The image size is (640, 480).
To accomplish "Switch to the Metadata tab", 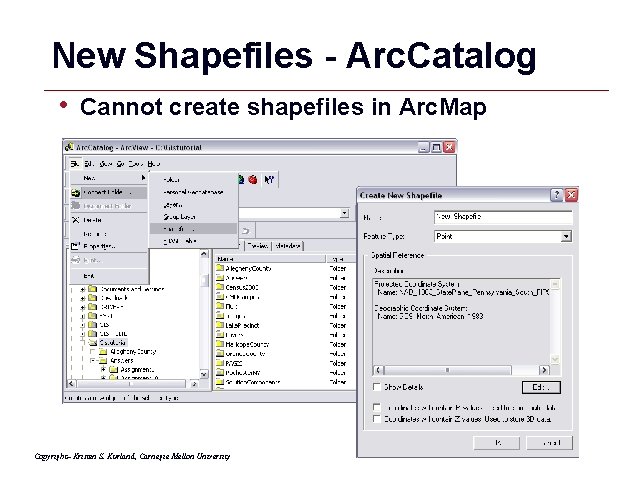I will pyautogui.click(x=288, y=246).
